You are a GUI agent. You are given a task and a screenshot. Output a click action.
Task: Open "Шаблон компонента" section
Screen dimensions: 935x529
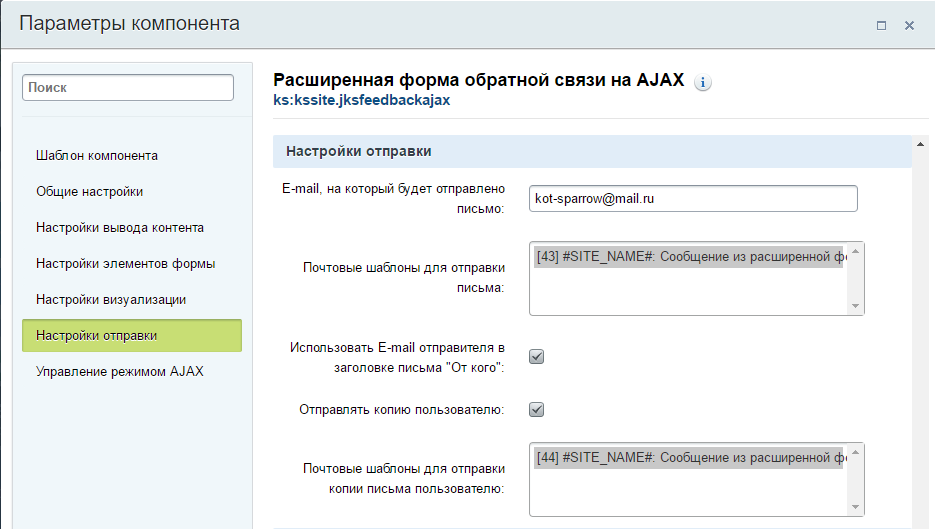click(x=97, y=155)
